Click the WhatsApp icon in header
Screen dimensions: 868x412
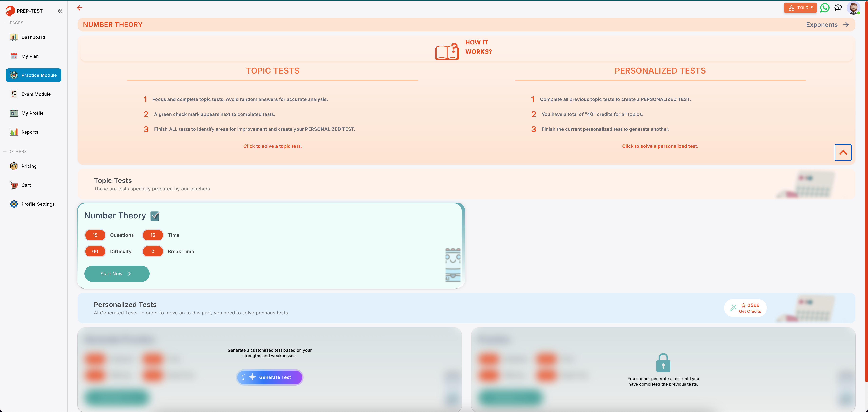tap(825, 8)
